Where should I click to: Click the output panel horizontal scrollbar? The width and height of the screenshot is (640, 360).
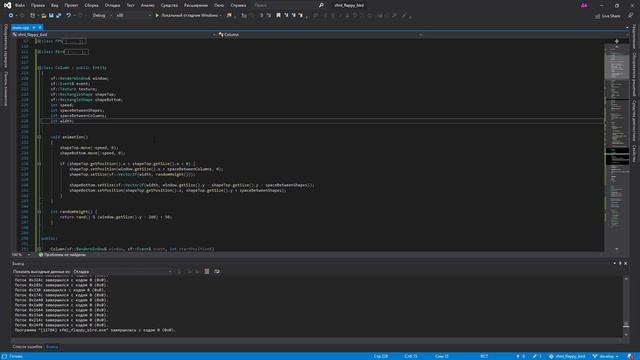(316, 340)
